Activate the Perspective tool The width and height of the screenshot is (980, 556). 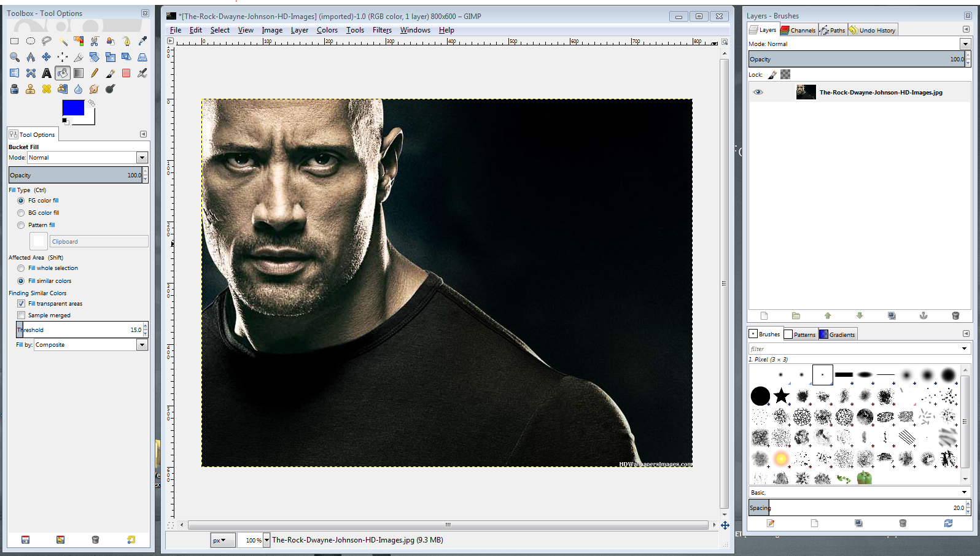pos(142,57)
